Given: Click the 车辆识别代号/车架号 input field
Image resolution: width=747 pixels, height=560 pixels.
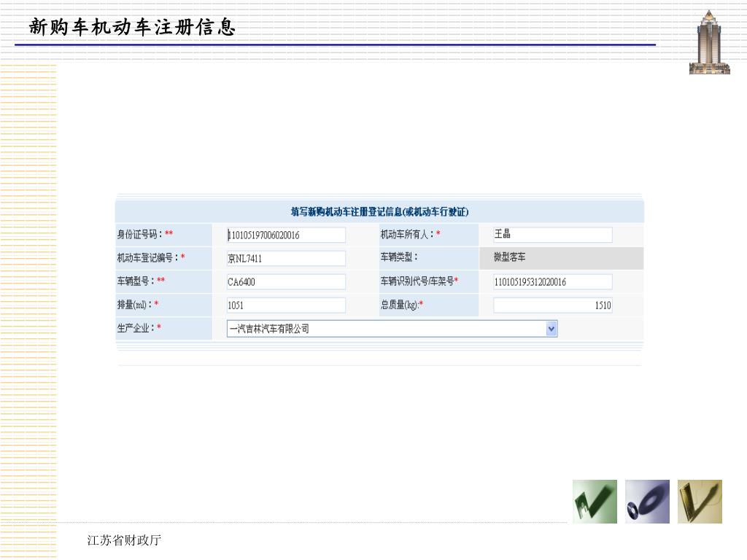Looking at the screenshot, I should (x=553, y=281).
